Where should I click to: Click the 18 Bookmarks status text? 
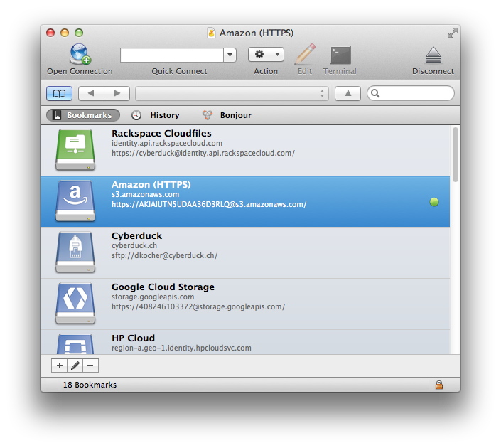[x=90, y=385]
